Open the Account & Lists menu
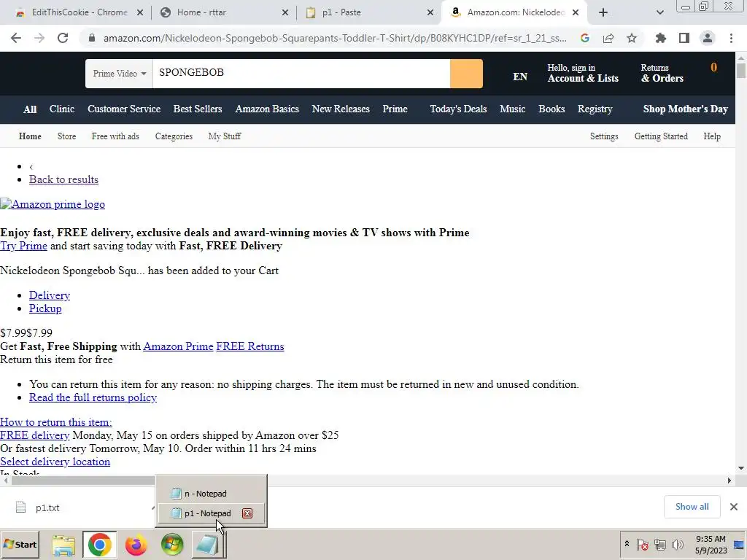 (x=583, y=74)
